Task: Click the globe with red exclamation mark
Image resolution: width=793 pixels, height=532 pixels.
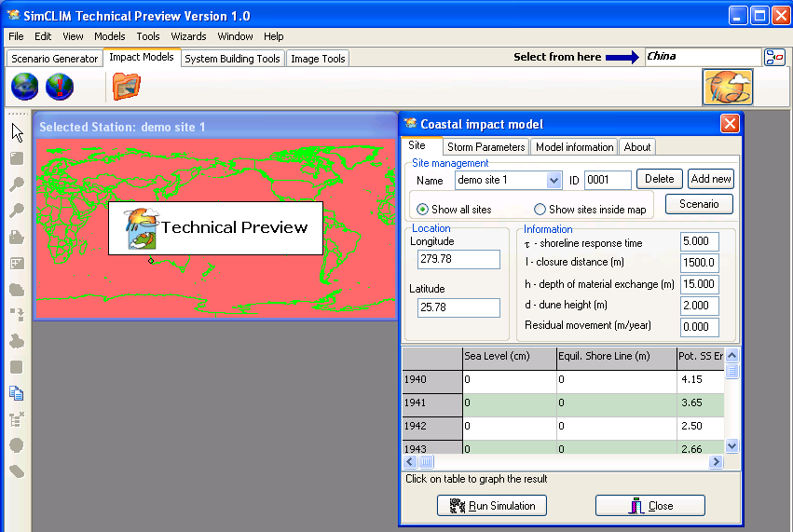Action: pos(59,87)
